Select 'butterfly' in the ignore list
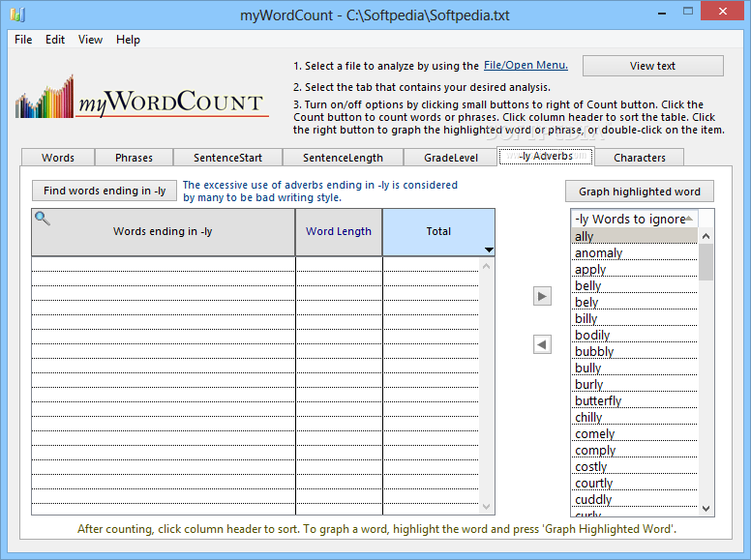The image size is (751, 560). 634,400
